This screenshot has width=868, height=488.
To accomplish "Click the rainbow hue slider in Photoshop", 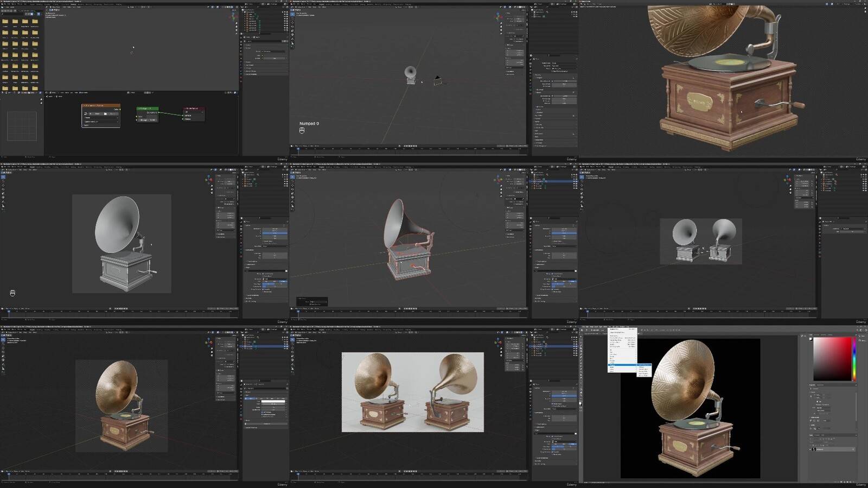I will point(854,359).
